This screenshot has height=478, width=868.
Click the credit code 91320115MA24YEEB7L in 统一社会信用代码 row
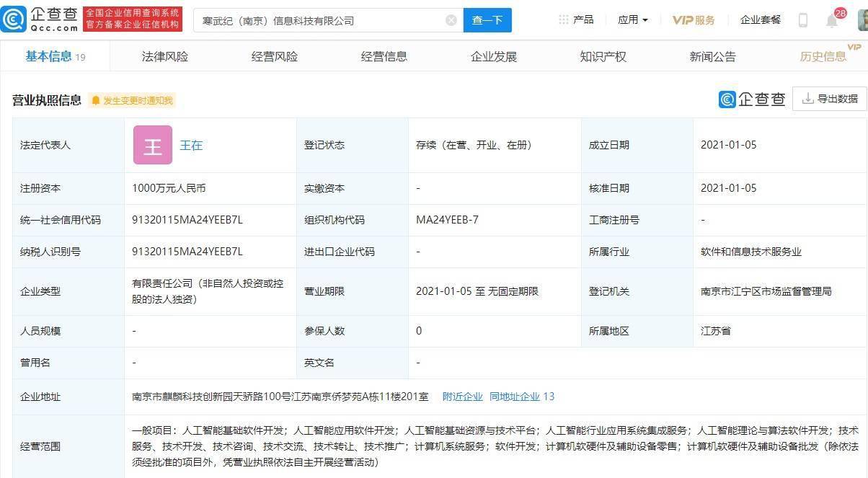pos(187,220)
